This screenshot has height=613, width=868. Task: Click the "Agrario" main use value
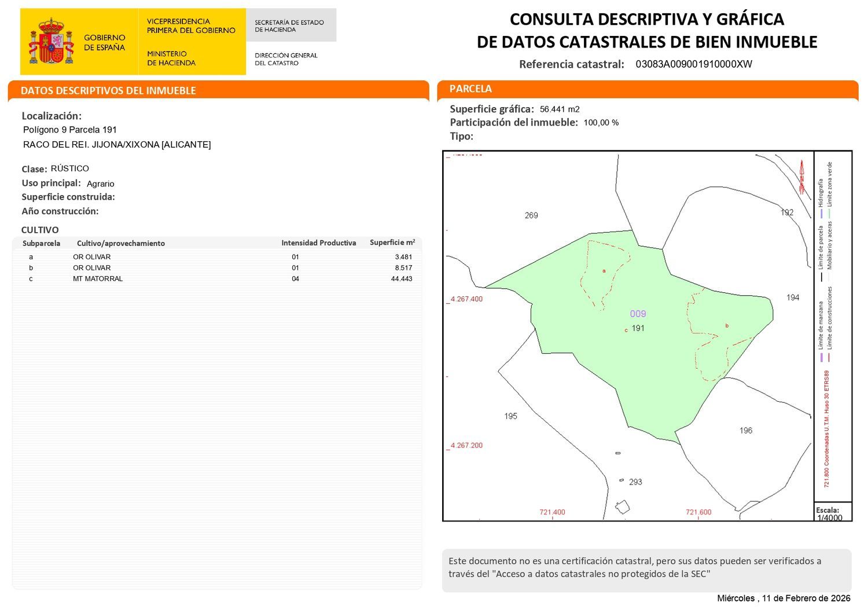[x=101, y=183]
